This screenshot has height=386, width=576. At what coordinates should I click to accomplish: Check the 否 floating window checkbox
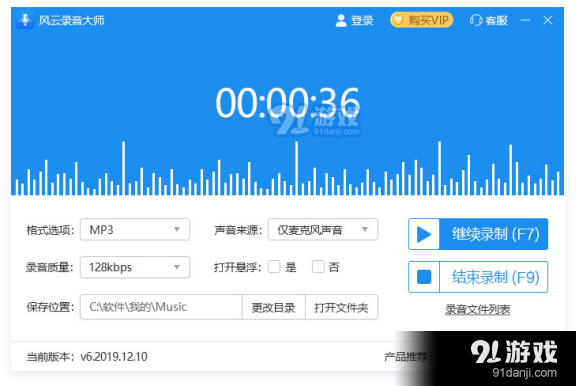[x=318, y=267]
